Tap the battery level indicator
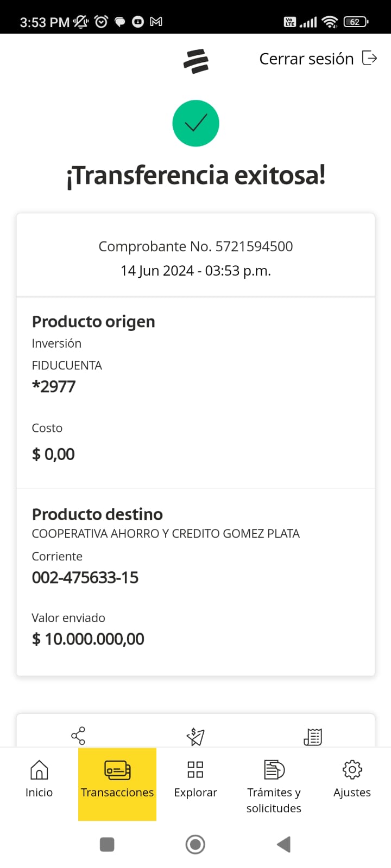 pyautogui.click(x=356, y=22)
